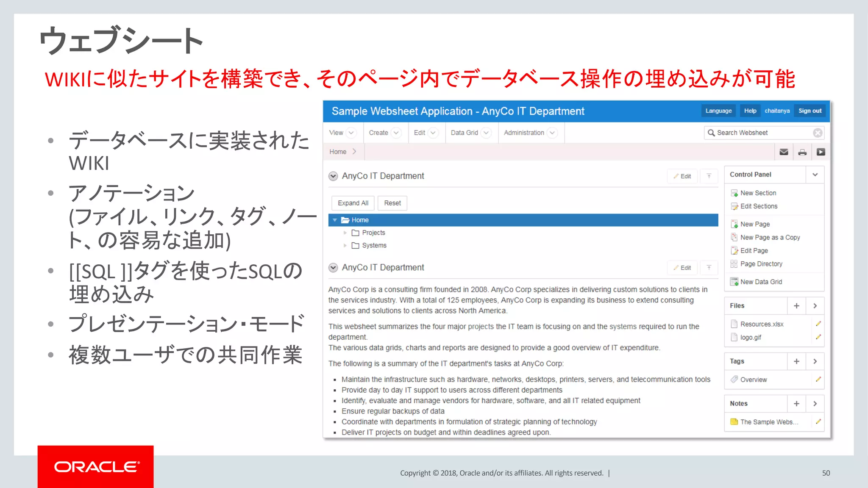Click the New Page as a Copy link
The height and width of the screenshot is (488, 868).
770,238
